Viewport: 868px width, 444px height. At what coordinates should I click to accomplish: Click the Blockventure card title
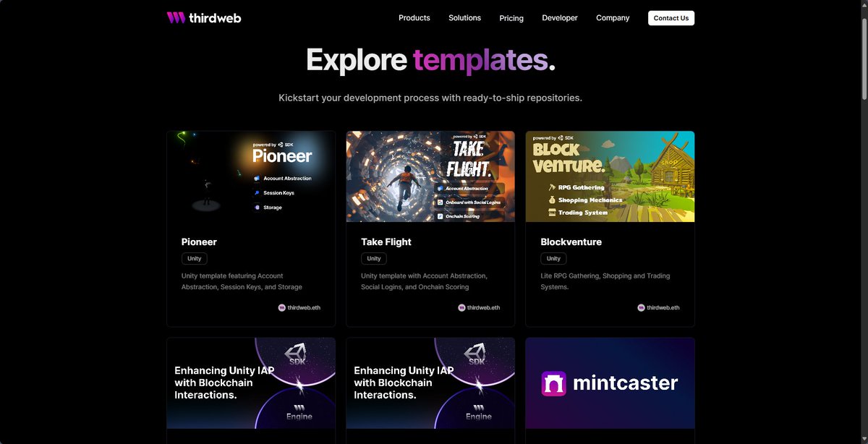(x=571, y=242)
